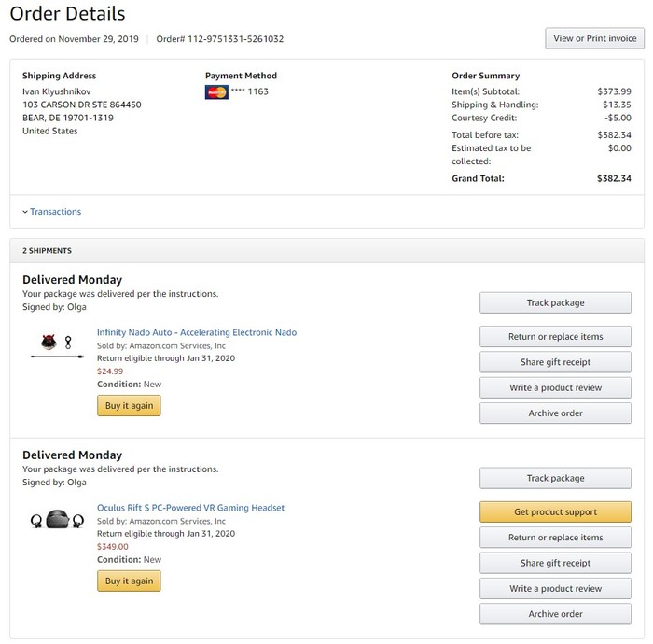The image size is (653, 644).
Task: Open Infinity Nado Auto product link
Action: coord(197,332)
